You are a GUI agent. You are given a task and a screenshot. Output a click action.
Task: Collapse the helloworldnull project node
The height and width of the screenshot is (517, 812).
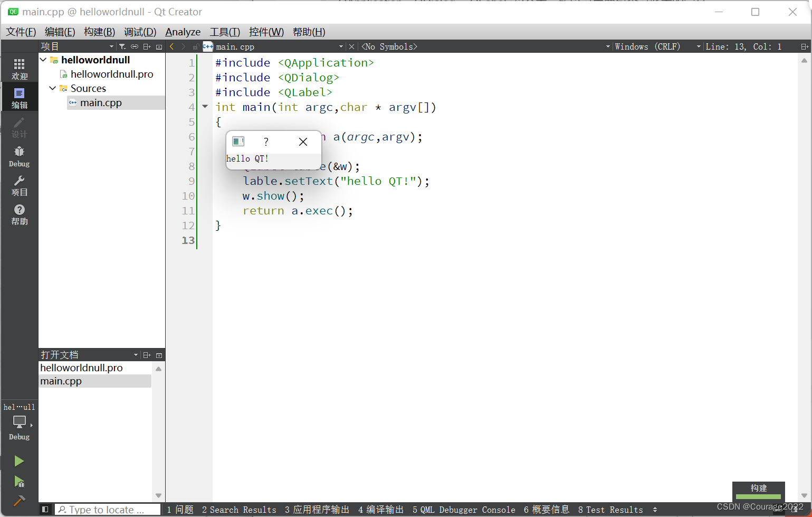(x=43, y=60)
